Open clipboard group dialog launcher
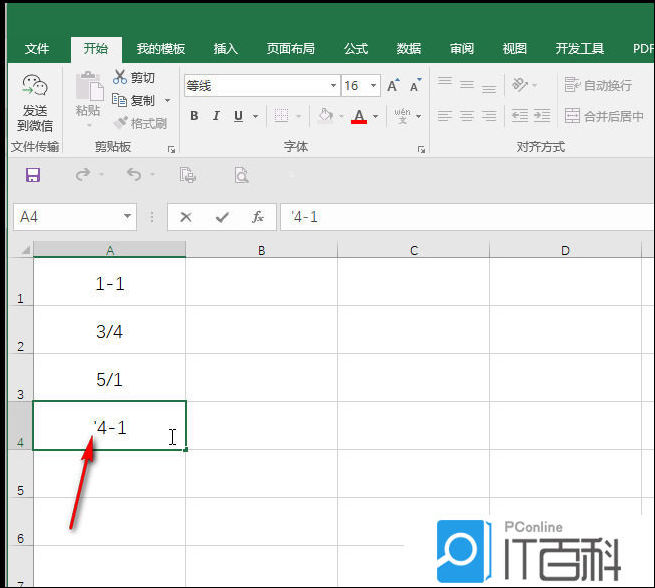Screen dimensions: 655x588 pyautogui.click(x=171, y=150)
